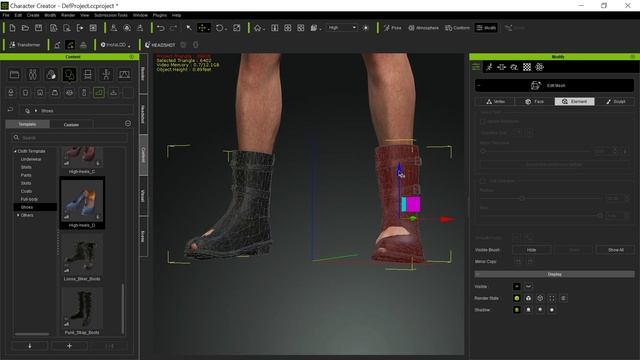Select the Rotate tool icon
This screenshot has height=360, width=640.
pyautogui.click(x=220, y=28)
